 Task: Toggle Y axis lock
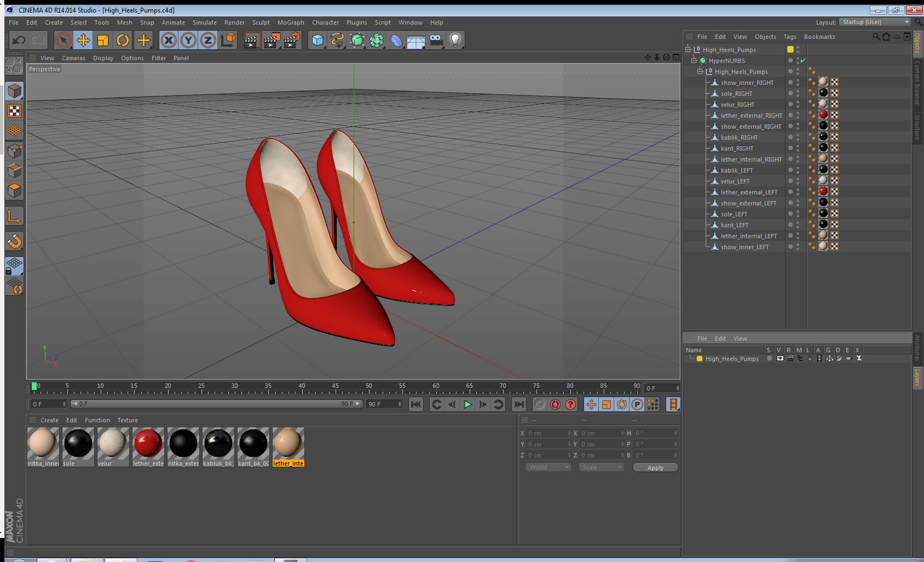(x=188, y=40)
